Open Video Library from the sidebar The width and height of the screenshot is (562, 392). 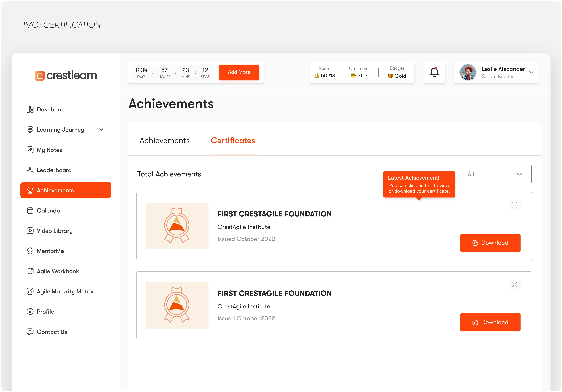(66, 231)
